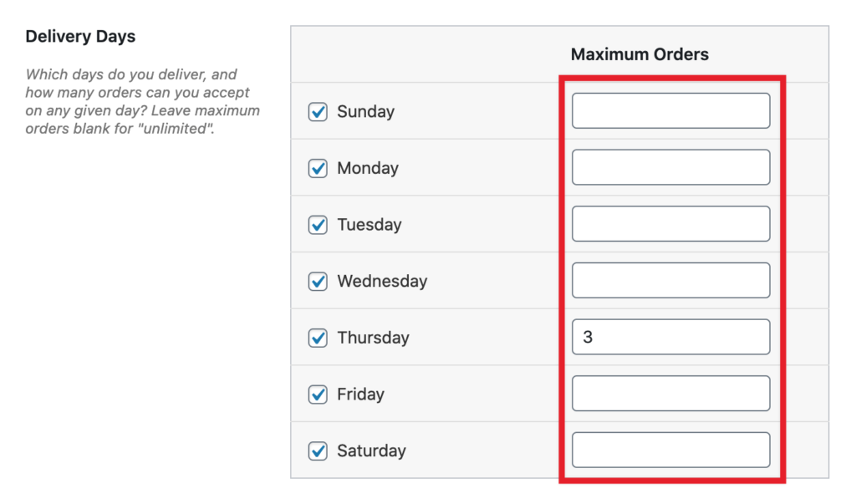Toggle the Wednesday delivery checkbox
Viewport: 856px width, 504px height.
click(x=318, y=282)
